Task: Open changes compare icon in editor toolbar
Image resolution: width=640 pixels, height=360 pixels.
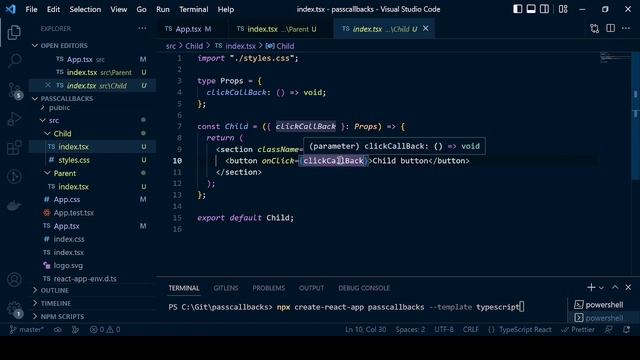Action: click(594, 29)
